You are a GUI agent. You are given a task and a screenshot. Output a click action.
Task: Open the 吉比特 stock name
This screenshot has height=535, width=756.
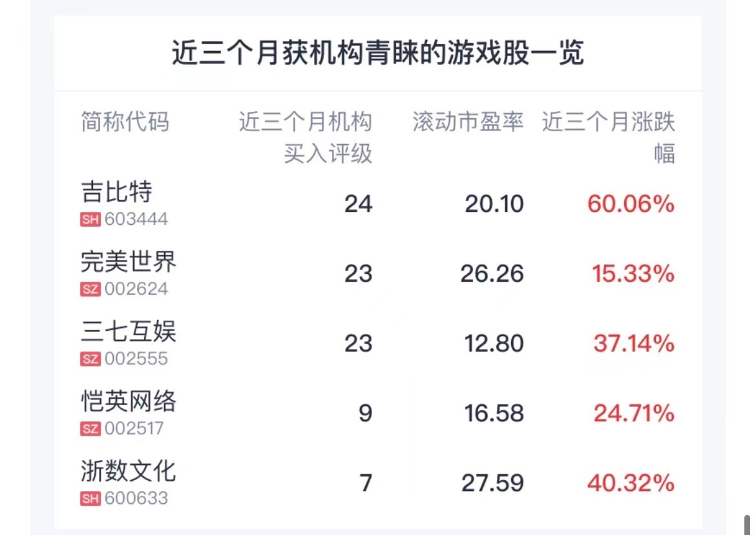[x=117, y=192]
